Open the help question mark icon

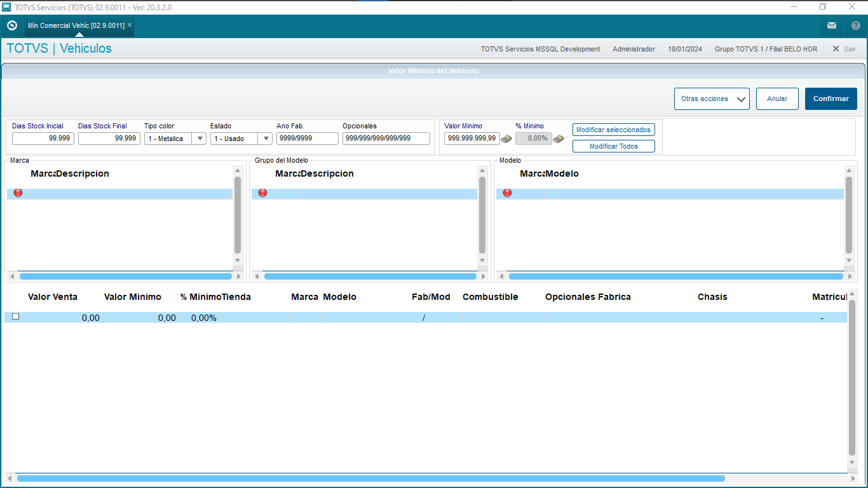[855, 25]
